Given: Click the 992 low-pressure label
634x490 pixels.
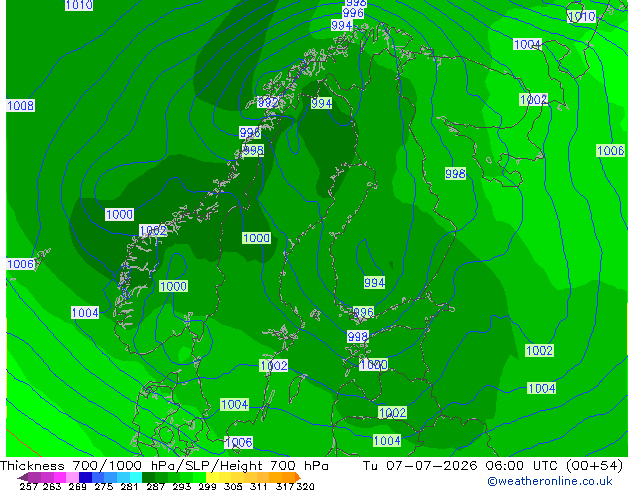Looking at the screenshot, I should (x=268, y=103).
